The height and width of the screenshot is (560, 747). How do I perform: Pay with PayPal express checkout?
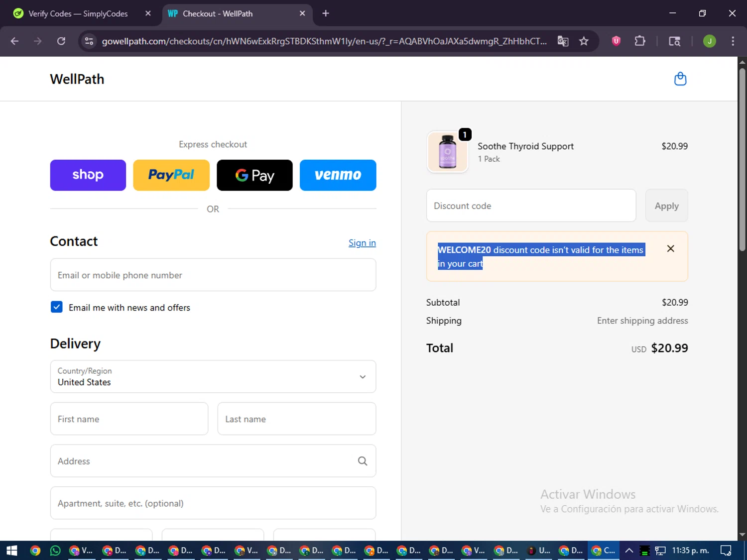[x=171, y=175]
